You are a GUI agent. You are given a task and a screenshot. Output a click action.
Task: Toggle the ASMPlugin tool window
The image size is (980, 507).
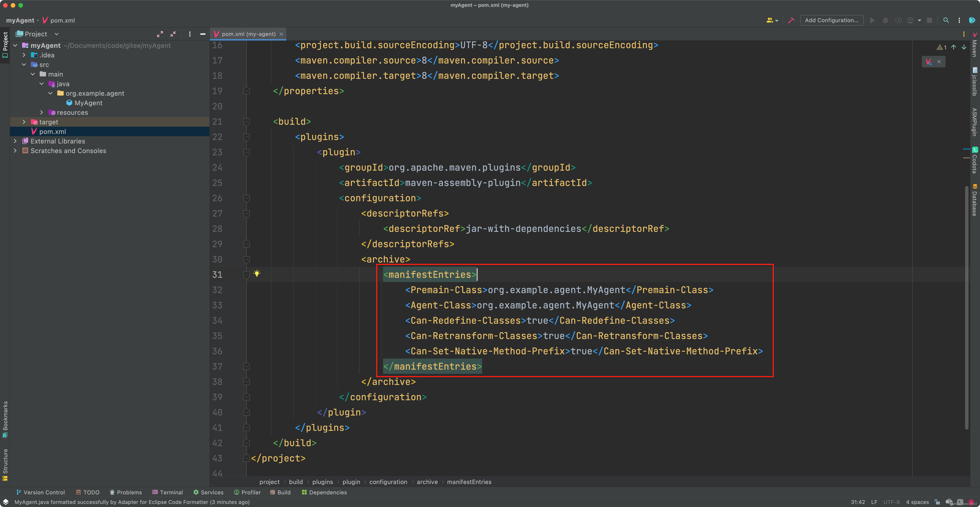point(975,122)
